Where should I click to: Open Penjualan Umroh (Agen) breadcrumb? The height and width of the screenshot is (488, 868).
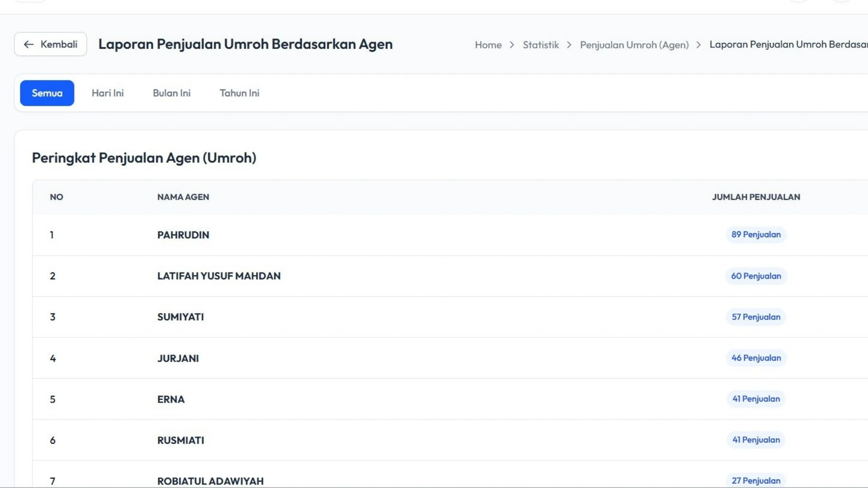tap(634, 45)
